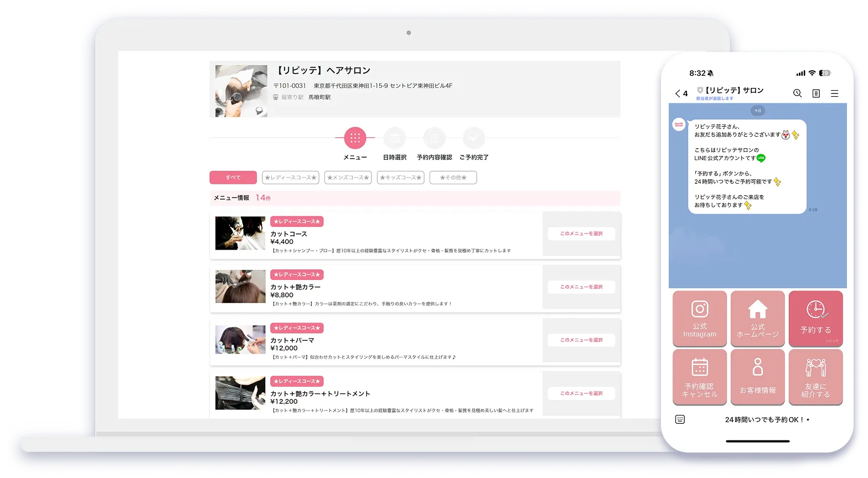868x478 pixels.
Task: Tap the search magnifier icon in LINE header
Action: (x=797, y=93)
